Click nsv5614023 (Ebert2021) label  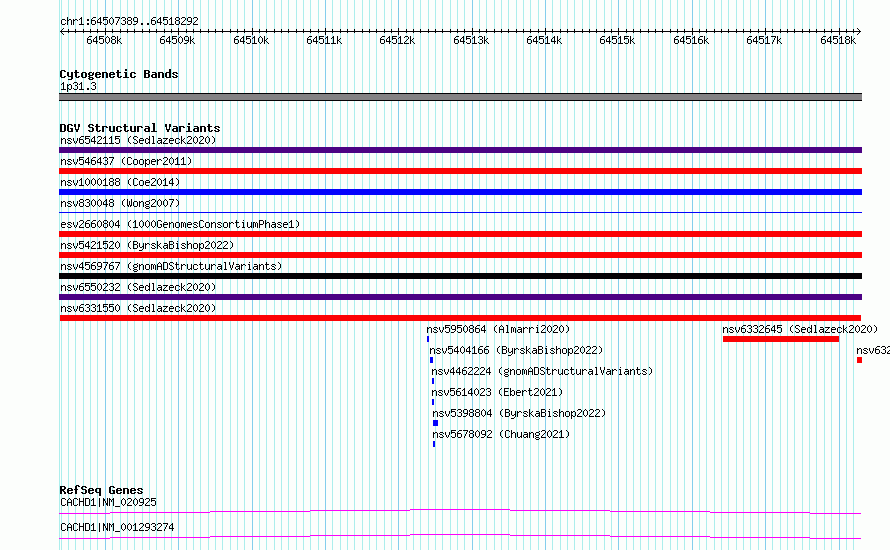(497, 392)
